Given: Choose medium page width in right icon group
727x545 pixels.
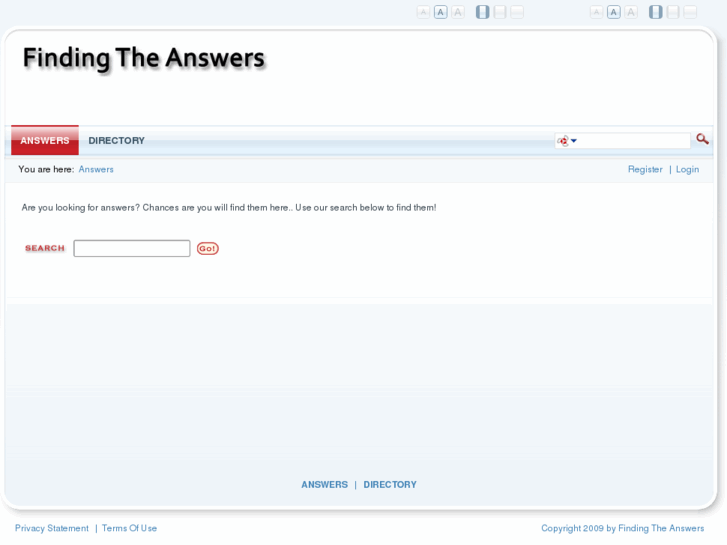Looking at the screenshot, I should [x=673, y=12].
